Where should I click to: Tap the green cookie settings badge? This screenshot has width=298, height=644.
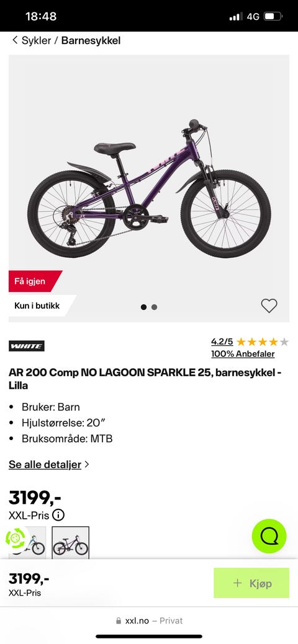16,537
